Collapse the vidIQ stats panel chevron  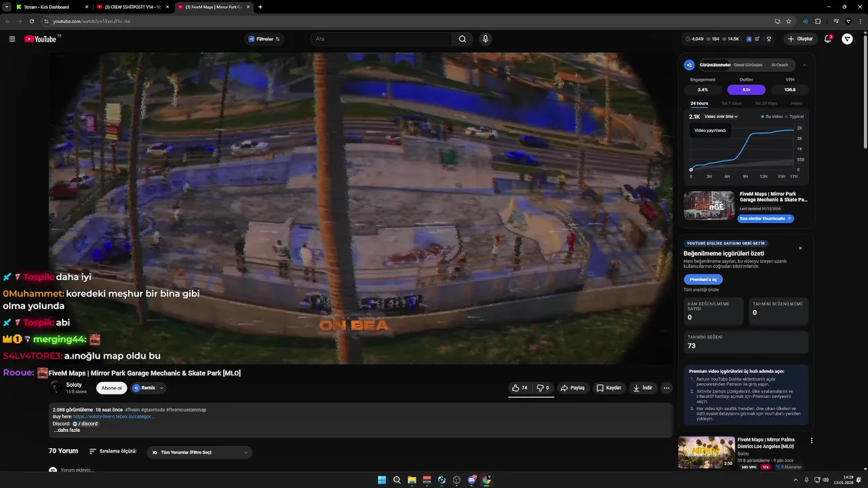pyautogui.click(x=804, y=65)
